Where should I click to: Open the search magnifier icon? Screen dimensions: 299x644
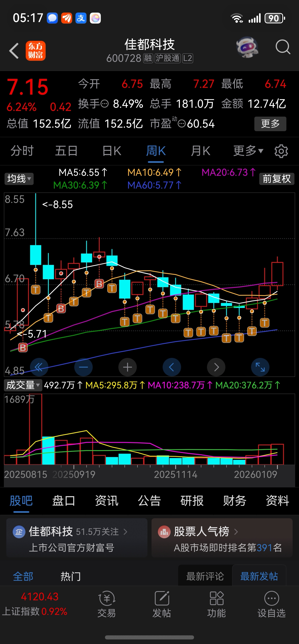283,47
